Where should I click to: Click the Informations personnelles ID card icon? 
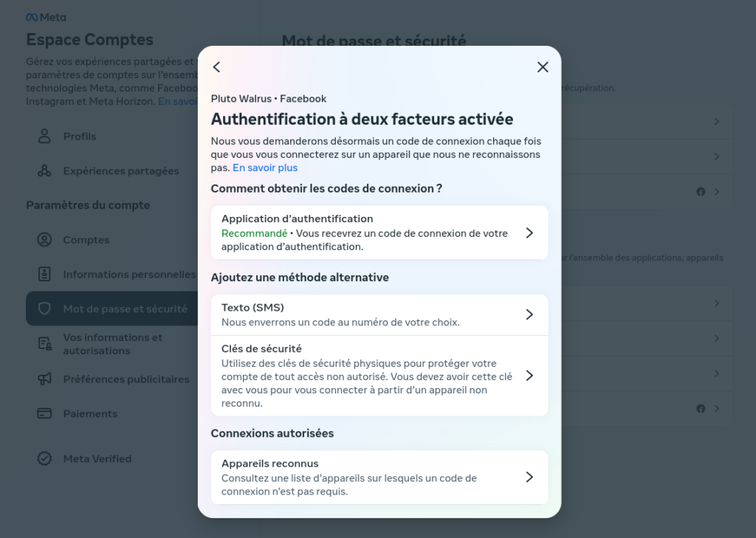click(44, 275)
